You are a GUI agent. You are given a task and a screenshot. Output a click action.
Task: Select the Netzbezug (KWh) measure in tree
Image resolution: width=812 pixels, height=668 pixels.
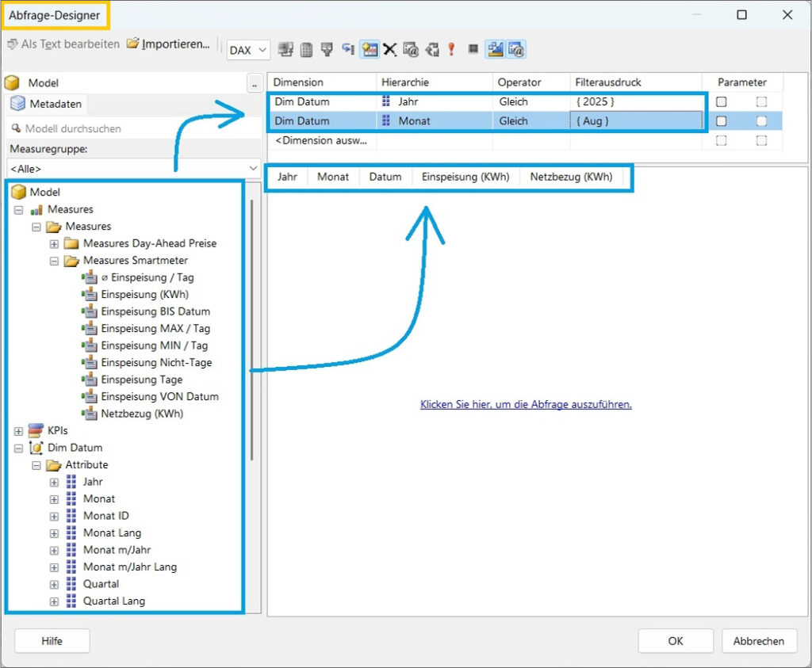tap(141, 414)
